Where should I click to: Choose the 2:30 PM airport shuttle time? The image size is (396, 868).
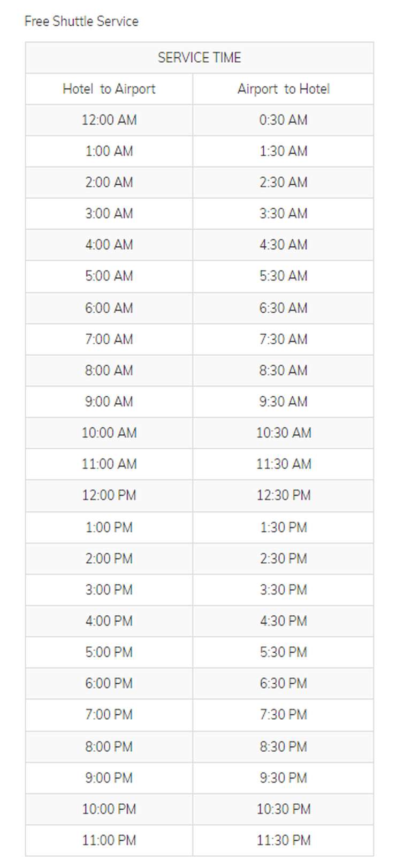pos(283,558)
